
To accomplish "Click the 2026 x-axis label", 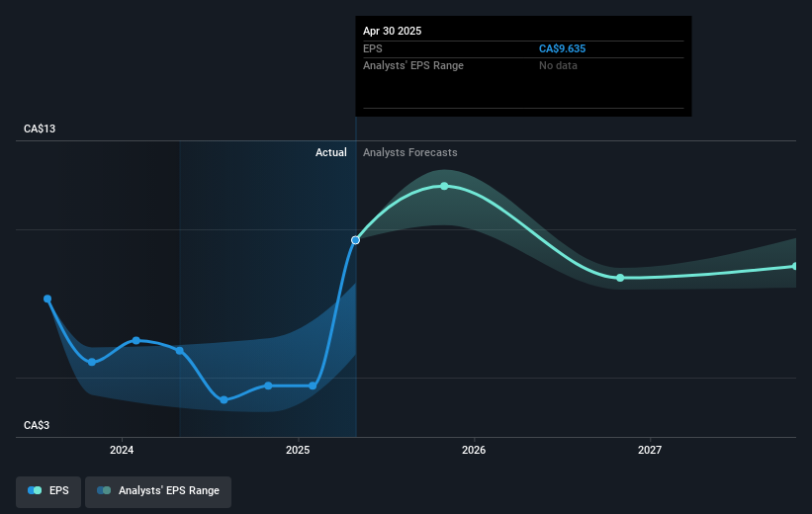I will (x=474, y=450).
